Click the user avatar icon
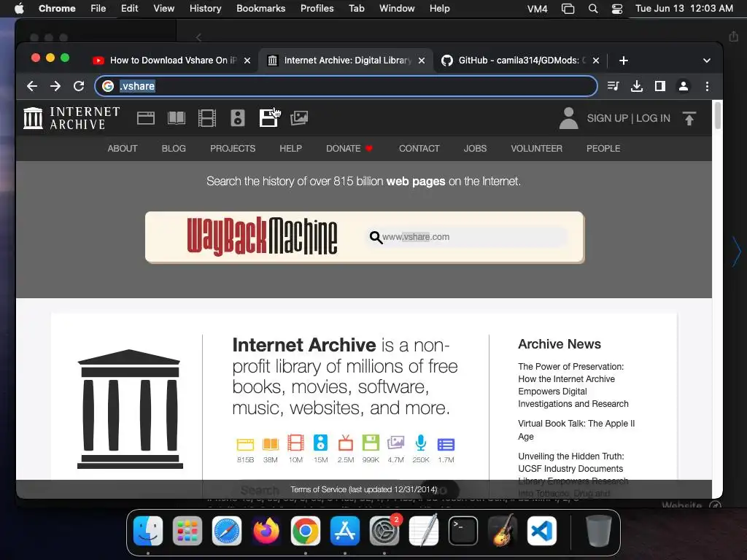Screen dimensions: 747x560 point(568,118)
